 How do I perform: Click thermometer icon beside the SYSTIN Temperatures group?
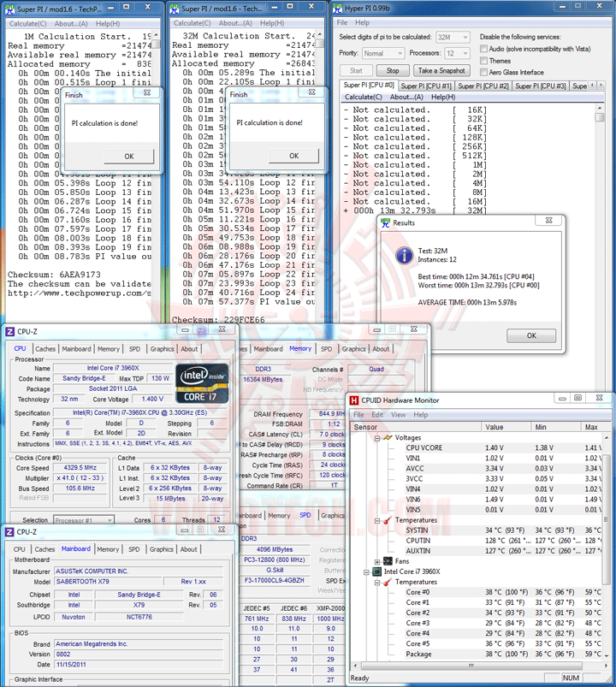[x=388, y=520]
